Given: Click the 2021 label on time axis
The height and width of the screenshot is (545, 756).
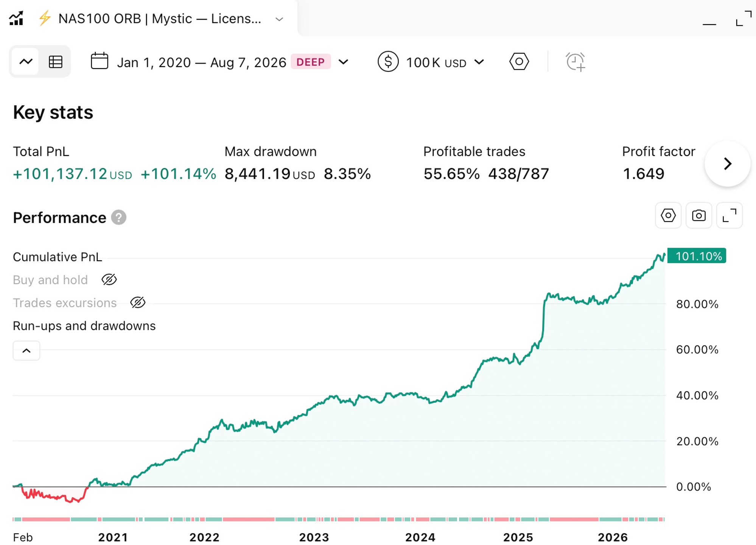Looking at the screenshot, I should click(113, 537).
